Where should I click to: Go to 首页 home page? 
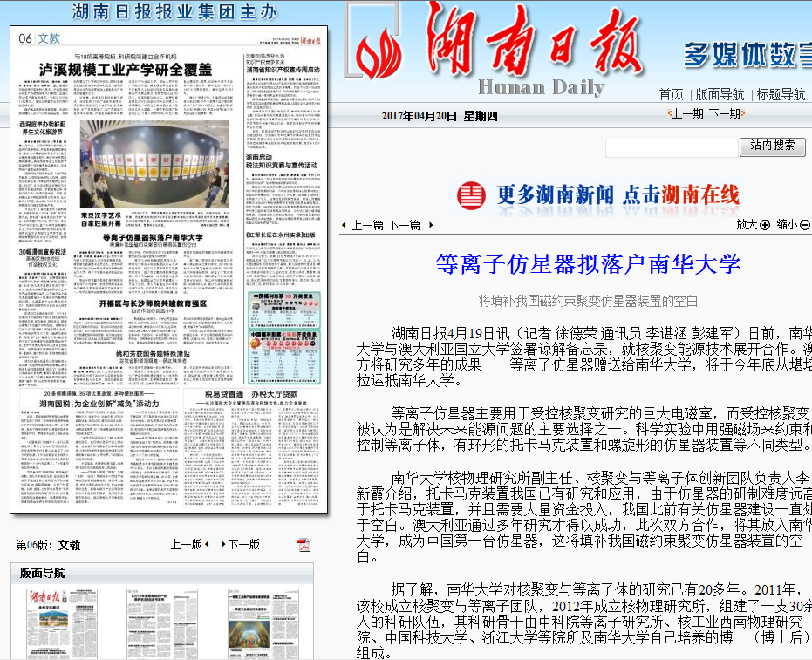(x=672, y=94)
